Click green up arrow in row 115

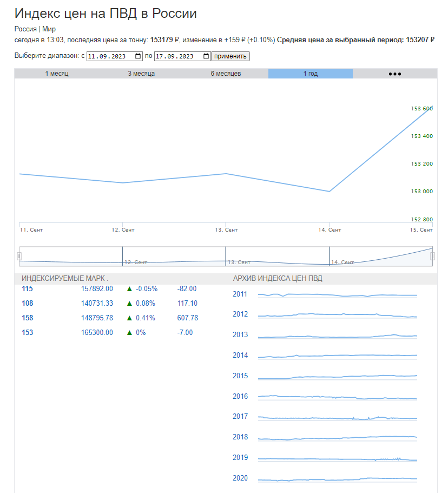tap(129, 288)
